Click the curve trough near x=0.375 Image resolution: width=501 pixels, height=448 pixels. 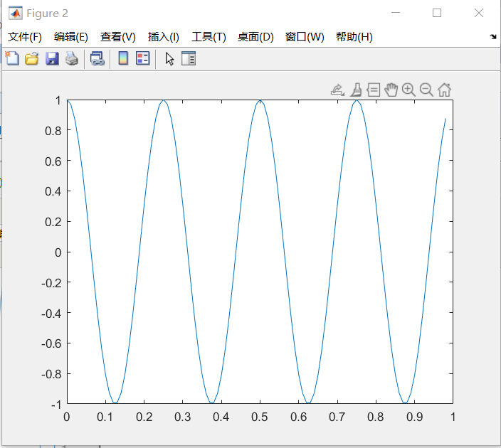211,402
